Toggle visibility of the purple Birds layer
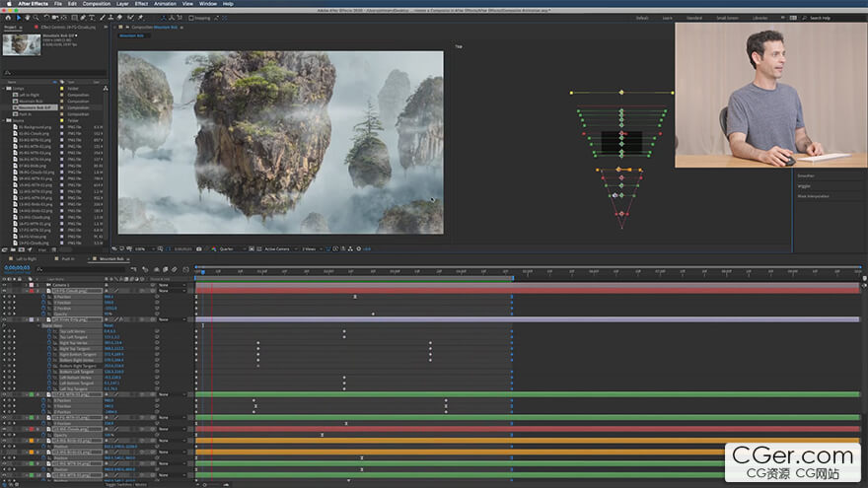The width and height of the screenshot is (868, 488). (4, 319)
